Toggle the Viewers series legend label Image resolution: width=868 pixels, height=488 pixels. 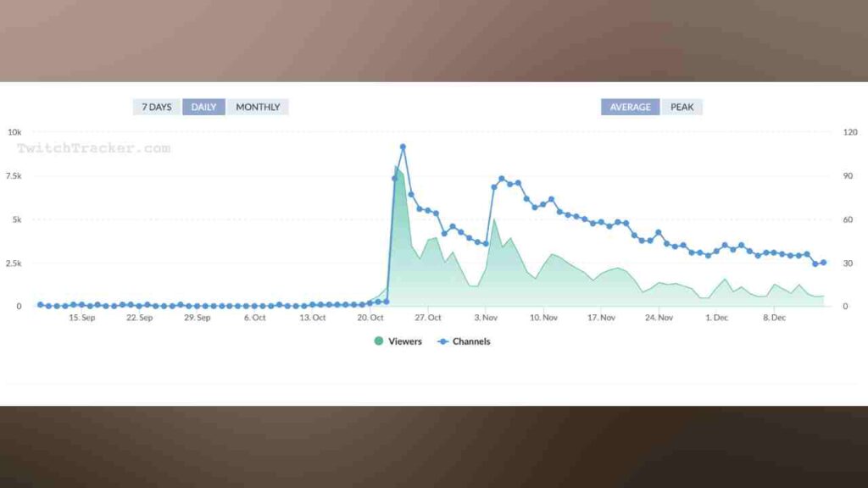pyautogui.click(x=404, y=341)
